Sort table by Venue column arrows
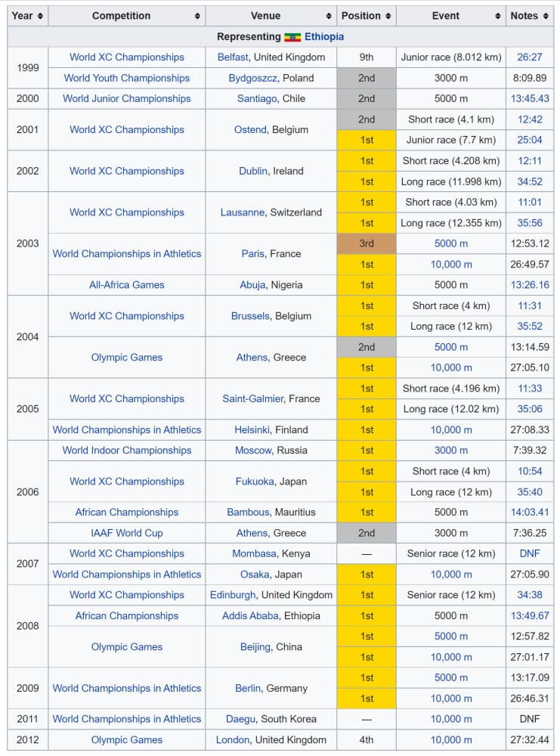 pos(329,16)
